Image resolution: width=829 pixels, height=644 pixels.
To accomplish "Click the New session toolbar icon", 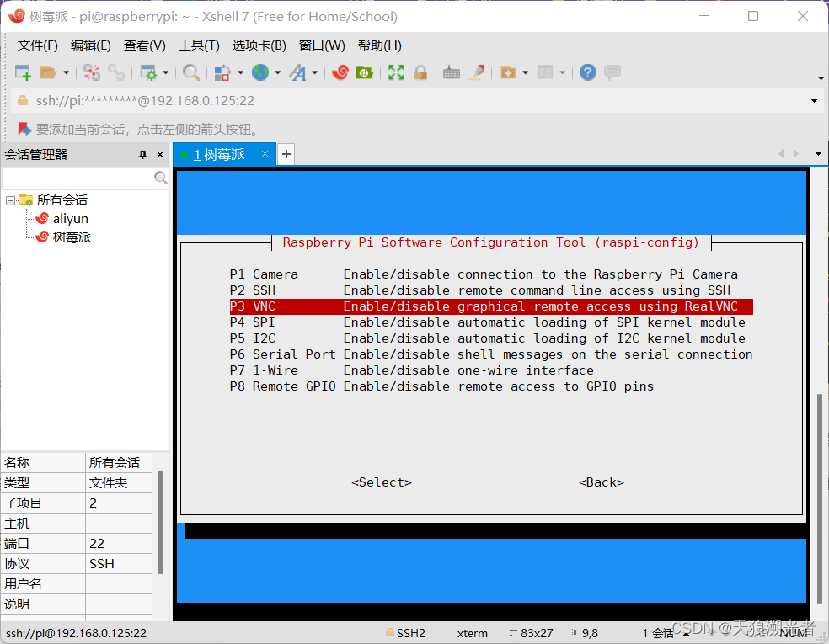I will coord(23,72).
